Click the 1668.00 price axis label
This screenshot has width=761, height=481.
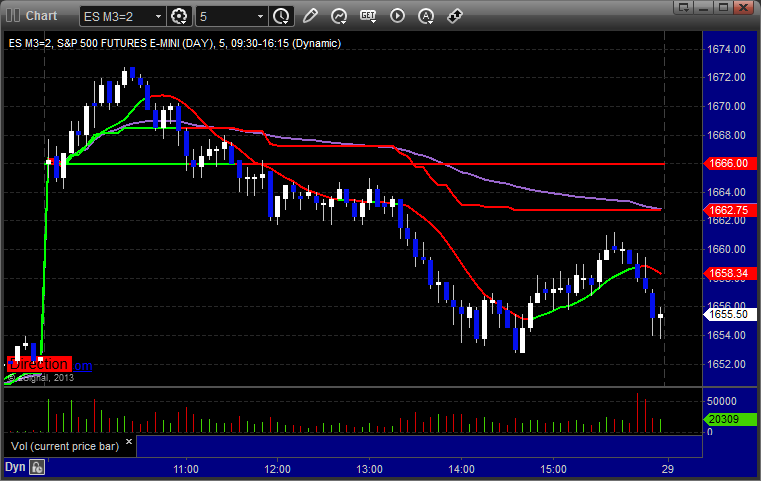[726, 135]
